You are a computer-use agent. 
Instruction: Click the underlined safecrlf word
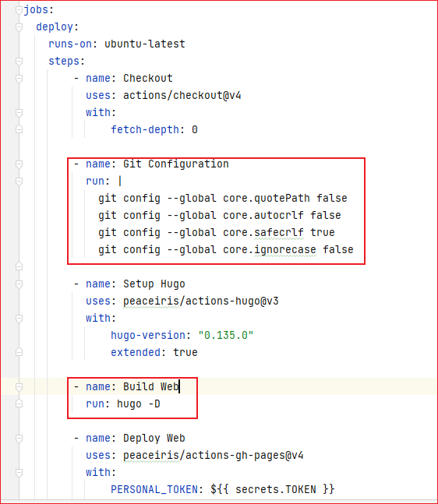(x=279, y=232)
